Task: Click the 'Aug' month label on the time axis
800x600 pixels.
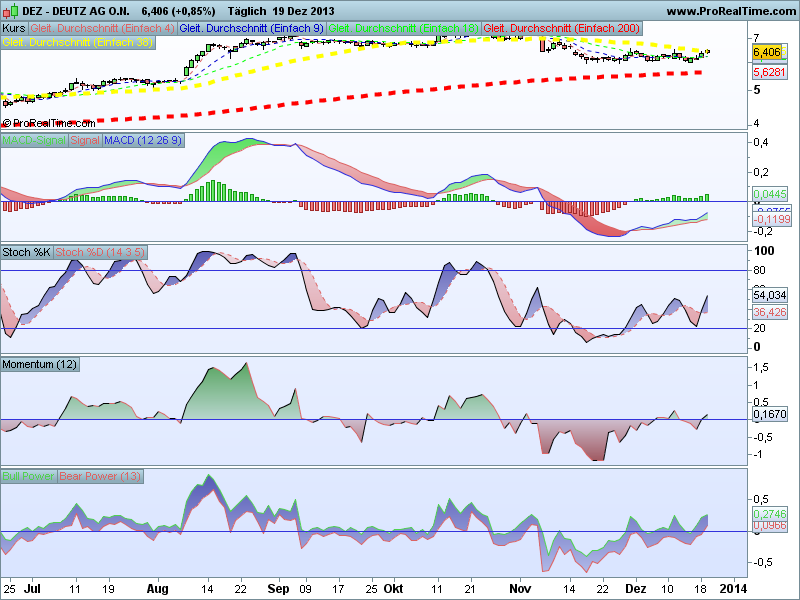Action: point(157,589)
